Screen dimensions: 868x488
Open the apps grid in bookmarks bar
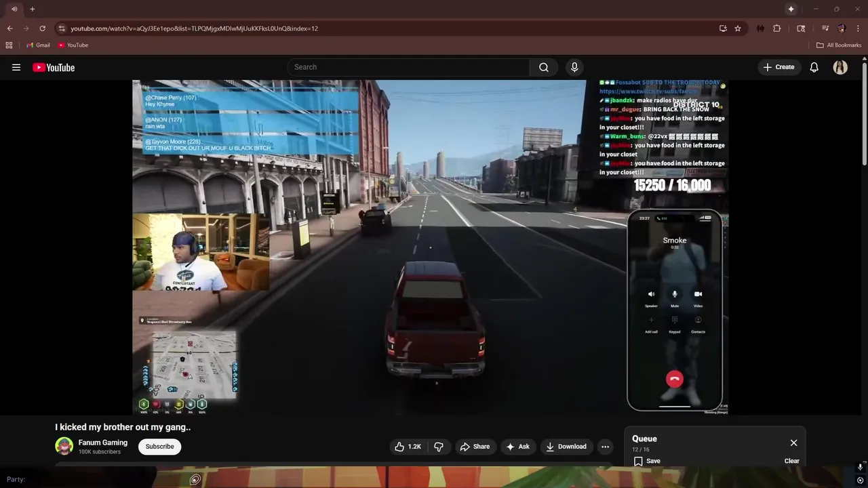point(9,45)
